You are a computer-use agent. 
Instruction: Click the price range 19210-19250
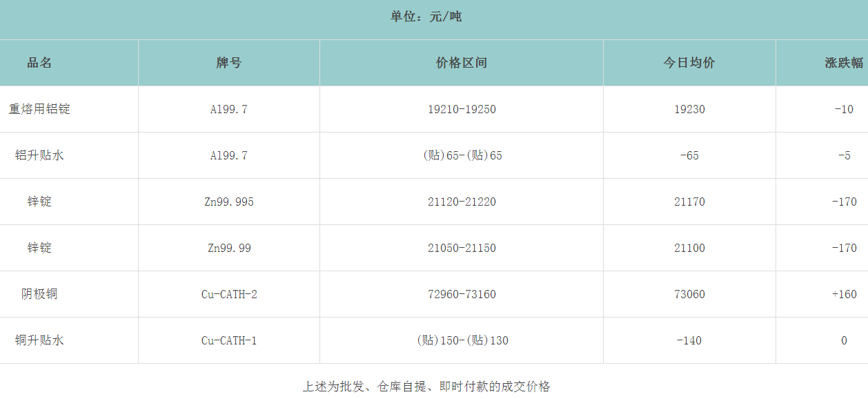click(461, 108)
